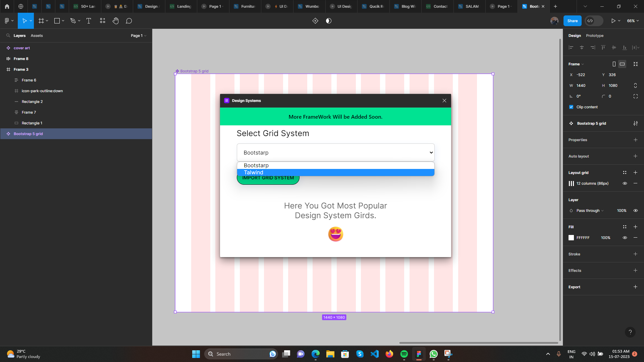Screen dimensions: 644x362
Task: Open help question mark button
Action: [x=630, y=332]
